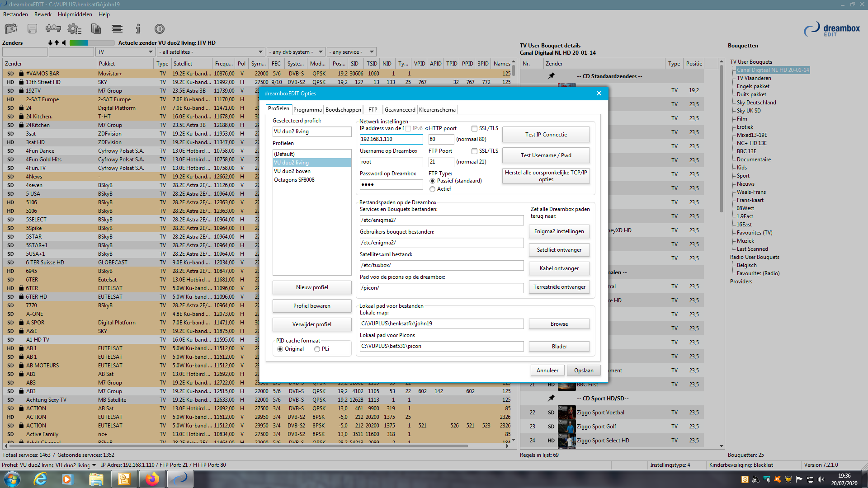
Task: Click the Test IP Connectie button
Action: click(x=546, y=135)
